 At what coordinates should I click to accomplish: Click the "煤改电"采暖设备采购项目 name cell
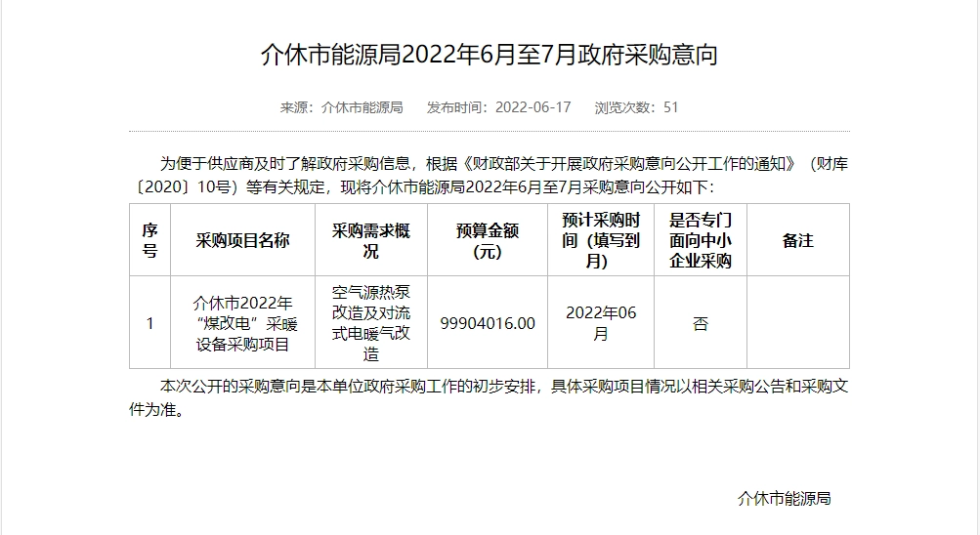[x=242, y=323]
